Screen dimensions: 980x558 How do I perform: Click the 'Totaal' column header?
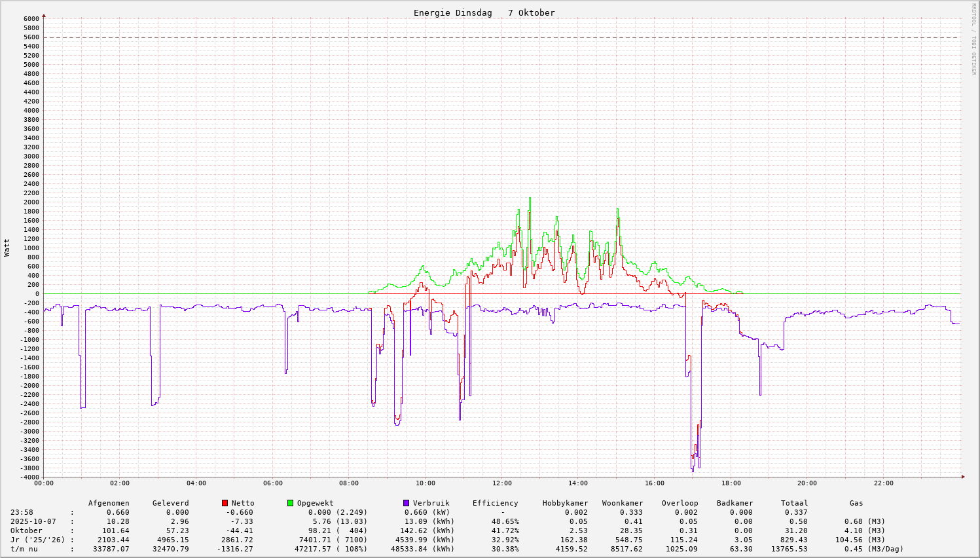794,503
